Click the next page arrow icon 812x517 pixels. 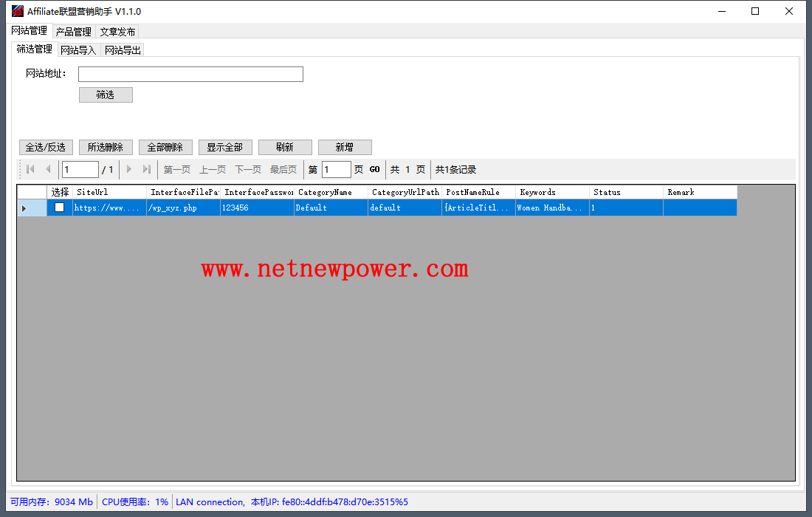pos(129,169)
